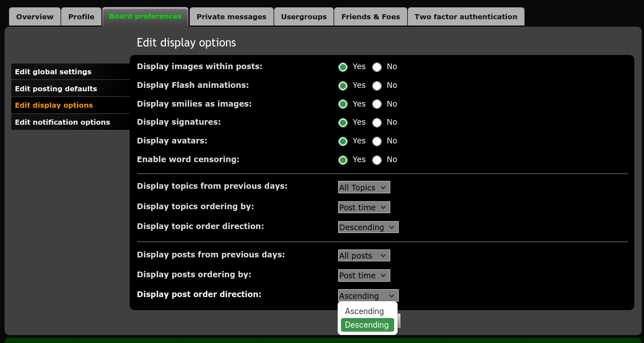The height and width of the screenshot is (343, 644).
Task: Open Display posts ordering by dropdown
Action: click(364, 276)
